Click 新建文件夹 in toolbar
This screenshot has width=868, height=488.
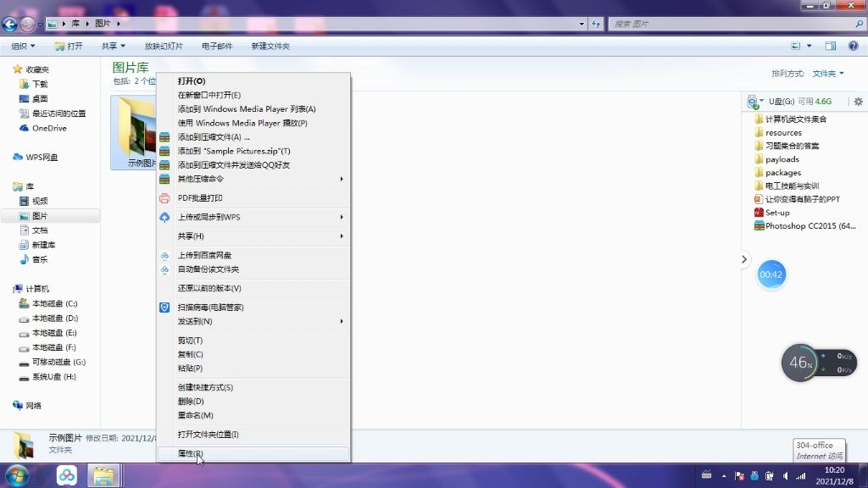(270, 46)
